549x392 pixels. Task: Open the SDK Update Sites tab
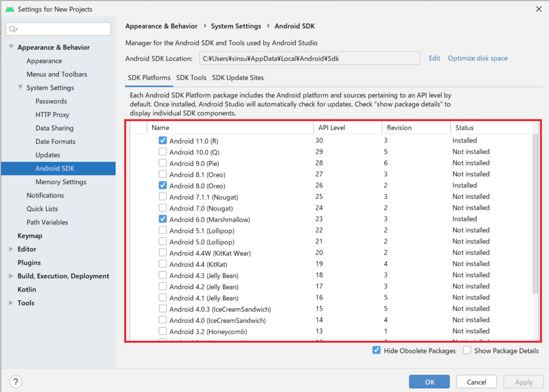pos(238,78)
